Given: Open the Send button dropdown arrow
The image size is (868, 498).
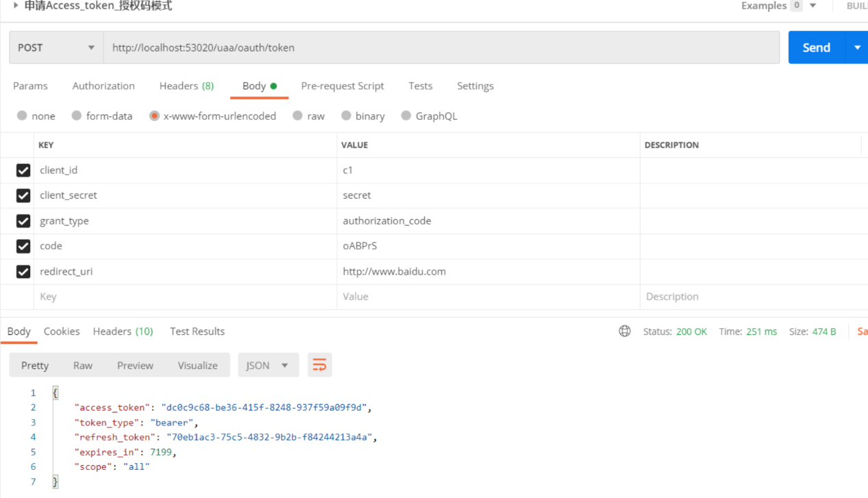Looking at the screenshot, I should [857, 47].
